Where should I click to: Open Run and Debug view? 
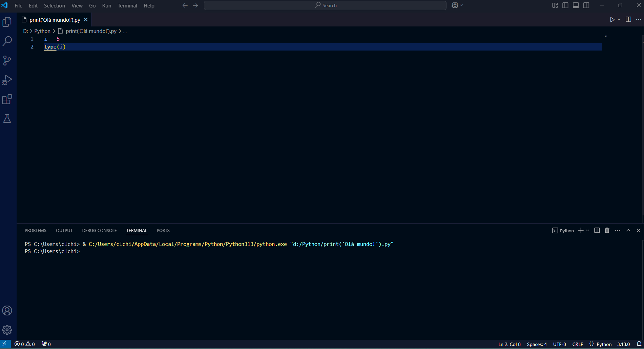pos(7,80)
